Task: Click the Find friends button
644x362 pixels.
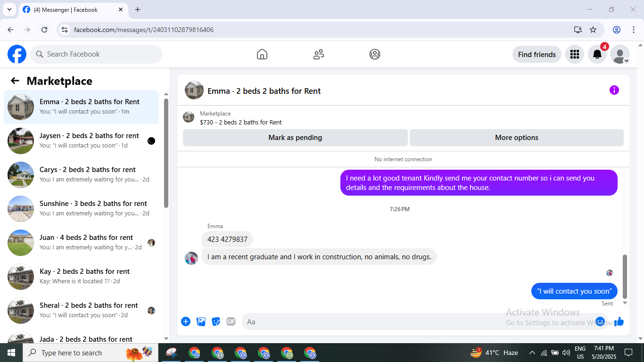Action: pos(537,54)
